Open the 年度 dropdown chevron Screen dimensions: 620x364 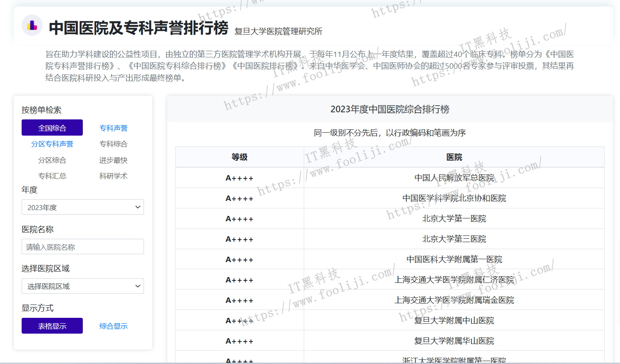[x=137, y=207]
